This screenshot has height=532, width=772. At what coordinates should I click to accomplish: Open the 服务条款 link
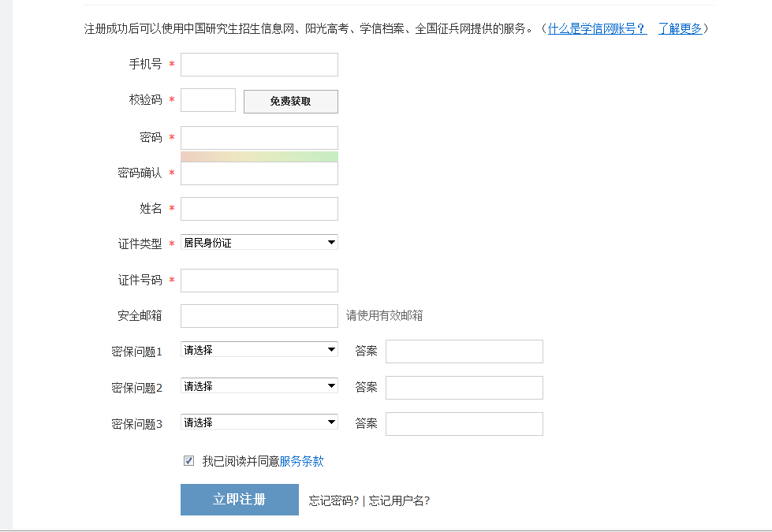[301, 461]
